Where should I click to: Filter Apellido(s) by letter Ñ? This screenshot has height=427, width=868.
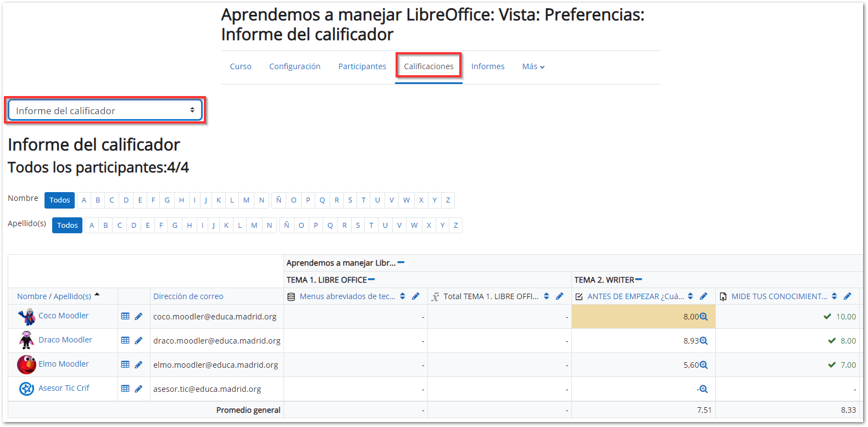(x=286, y=225)
